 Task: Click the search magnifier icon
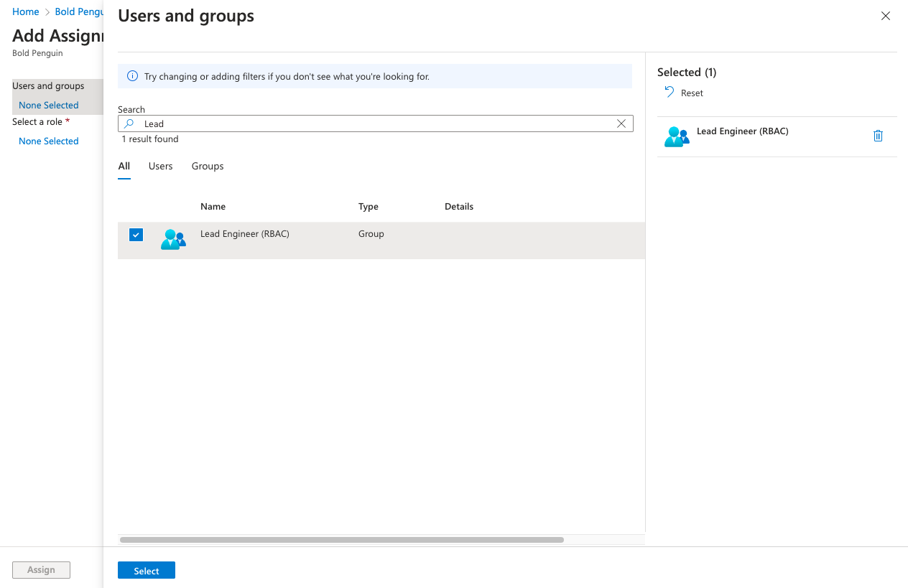pos(129,123)
